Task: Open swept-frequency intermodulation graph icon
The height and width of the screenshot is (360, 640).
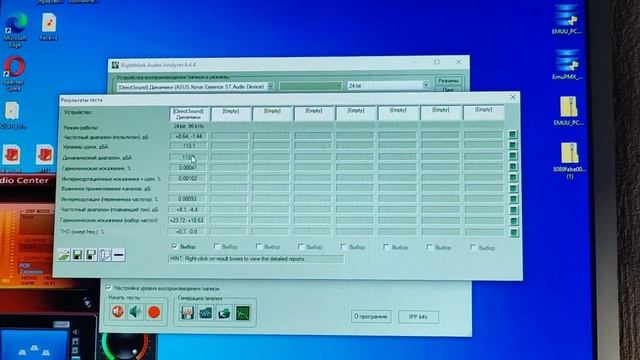Action: tap(513, 199)
